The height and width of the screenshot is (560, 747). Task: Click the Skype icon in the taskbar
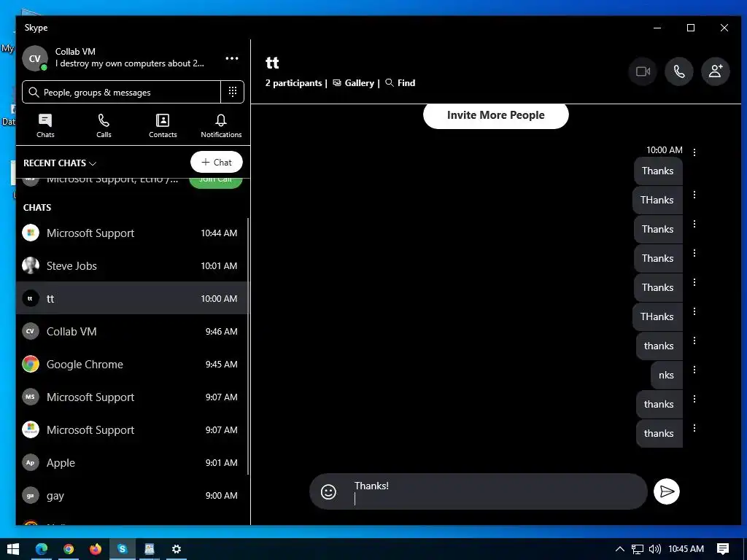[x=123, y=549]
